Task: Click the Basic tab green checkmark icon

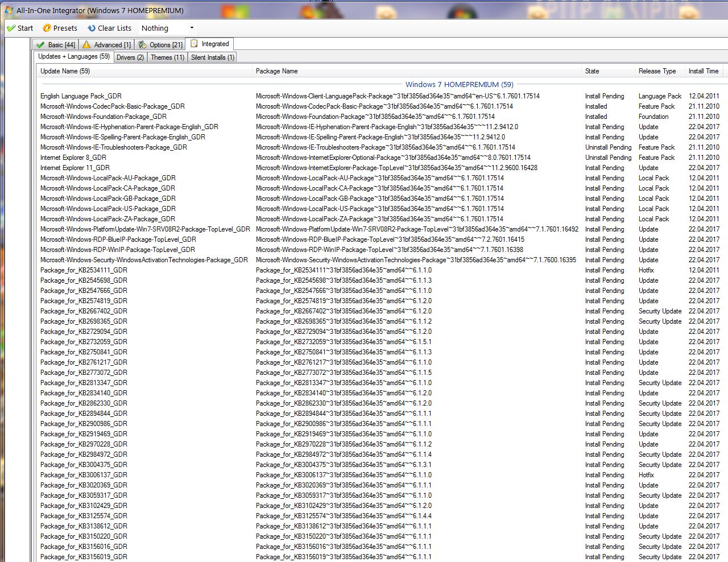Action: 40,44
